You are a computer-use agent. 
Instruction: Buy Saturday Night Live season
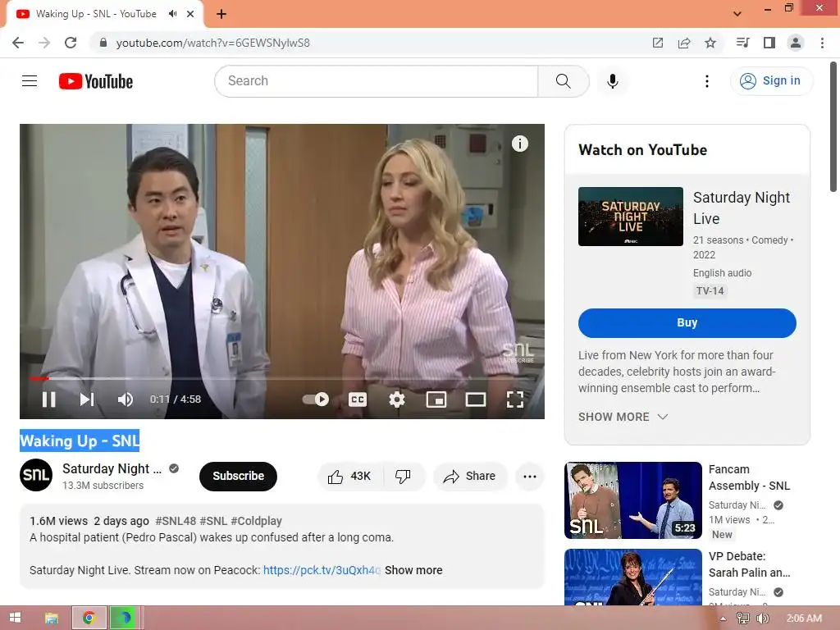coord(687,323)
